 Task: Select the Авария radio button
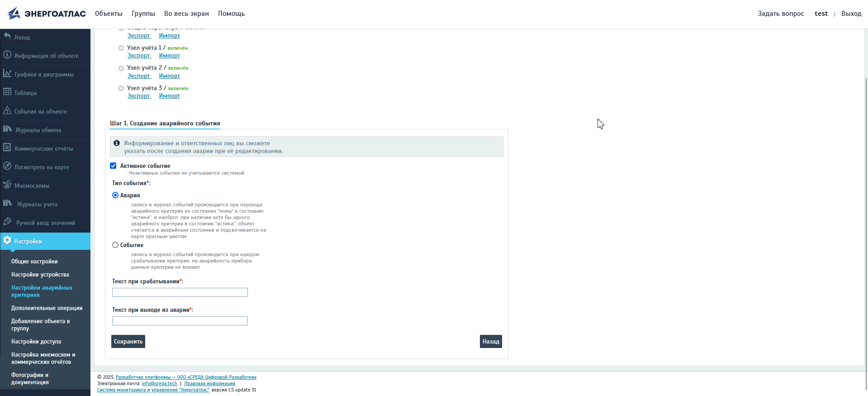point(115,195)
